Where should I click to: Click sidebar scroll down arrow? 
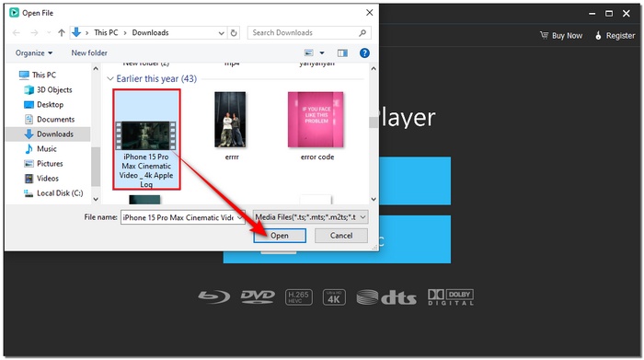pyautogui.click(x=96, y=199)
